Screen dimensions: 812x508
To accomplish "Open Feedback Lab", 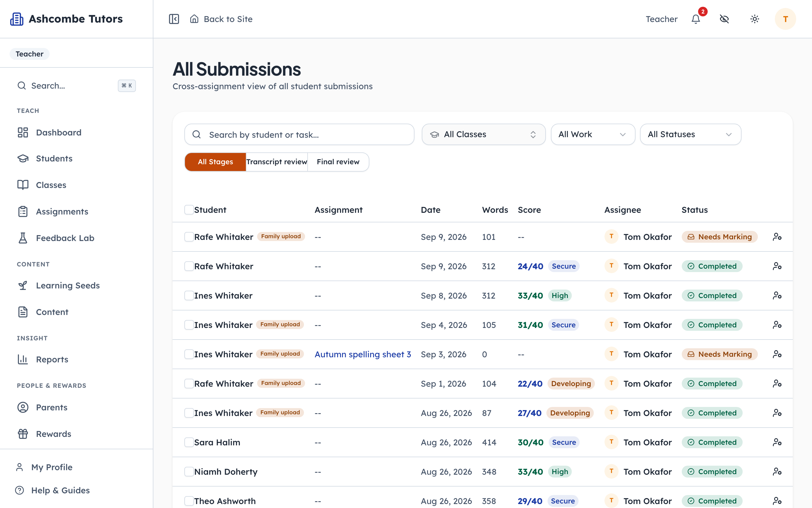I will tap(76, 238).
